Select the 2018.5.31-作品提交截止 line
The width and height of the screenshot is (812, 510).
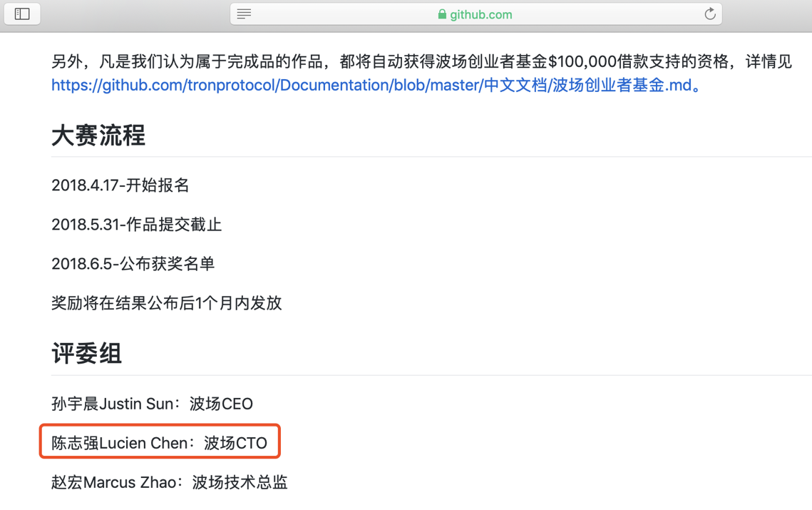point(137,225)
